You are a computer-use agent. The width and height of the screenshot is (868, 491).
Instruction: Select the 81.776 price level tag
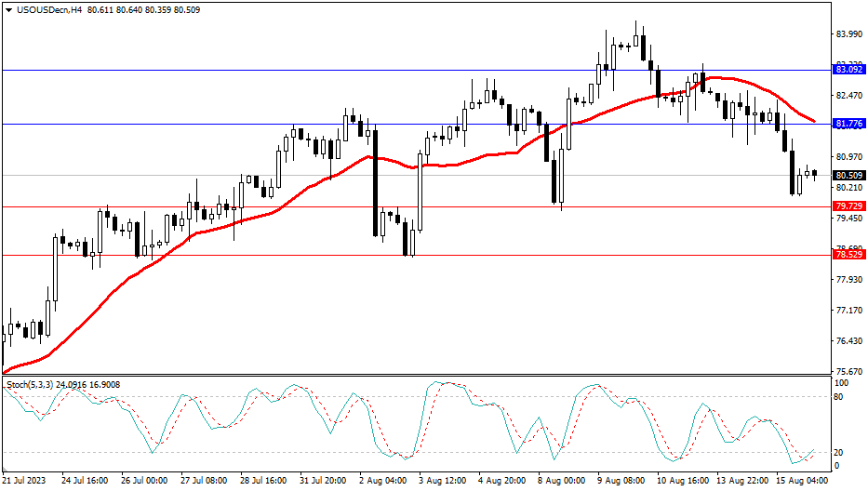tap(848, 124)
